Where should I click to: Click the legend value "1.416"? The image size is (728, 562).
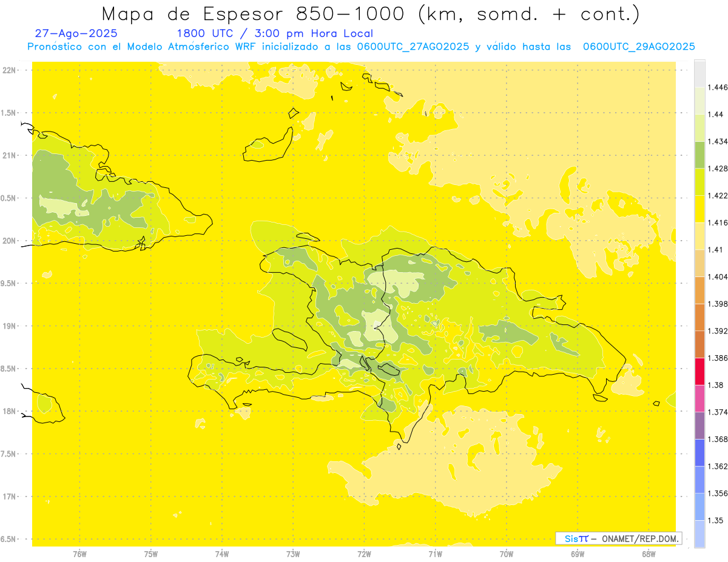[717, 222]
